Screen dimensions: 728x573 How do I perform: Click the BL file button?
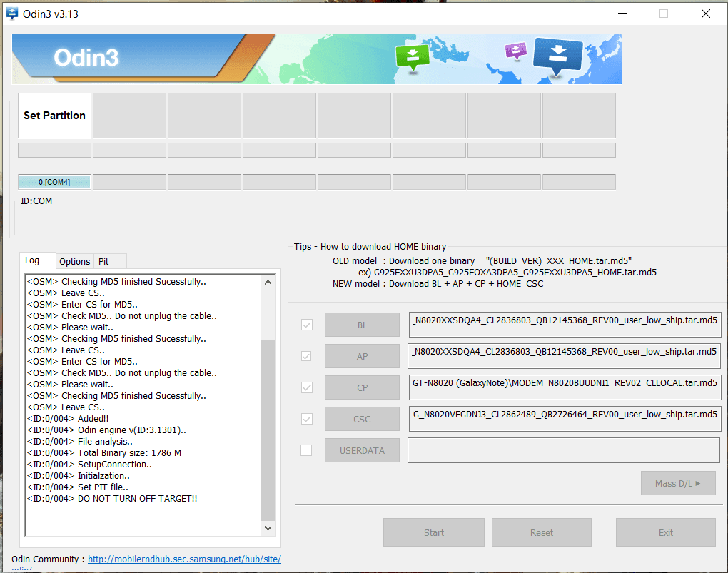362,325
